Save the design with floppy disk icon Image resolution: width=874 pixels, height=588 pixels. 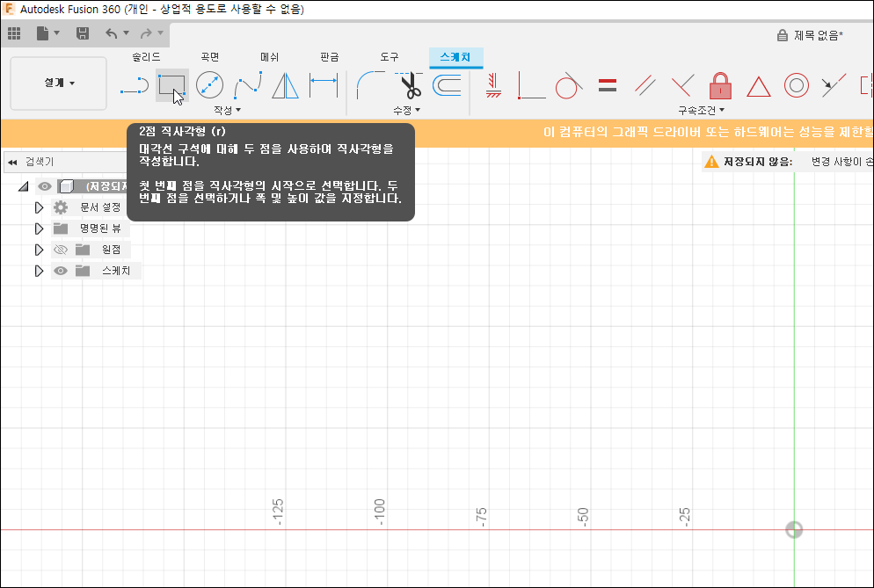point(83,34)
